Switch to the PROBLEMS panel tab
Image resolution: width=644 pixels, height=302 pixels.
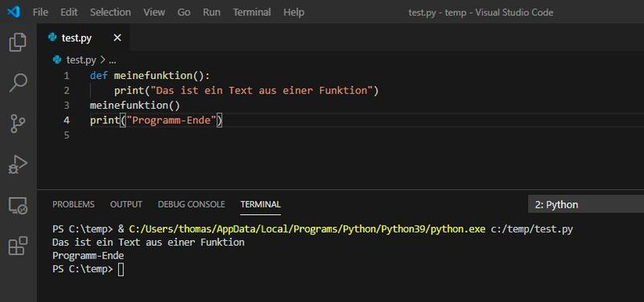click(x=73, y=205)
